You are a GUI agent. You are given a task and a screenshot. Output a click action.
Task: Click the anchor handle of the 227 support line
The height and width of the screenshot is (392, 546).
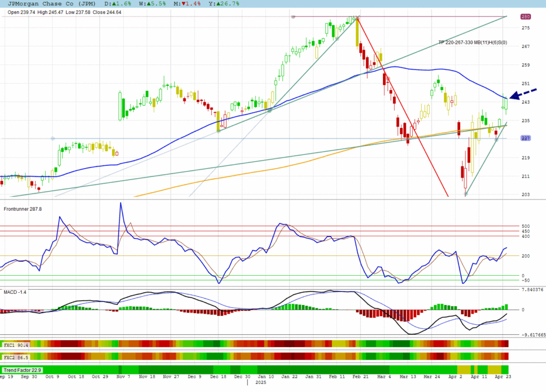(x=53, y=138)
